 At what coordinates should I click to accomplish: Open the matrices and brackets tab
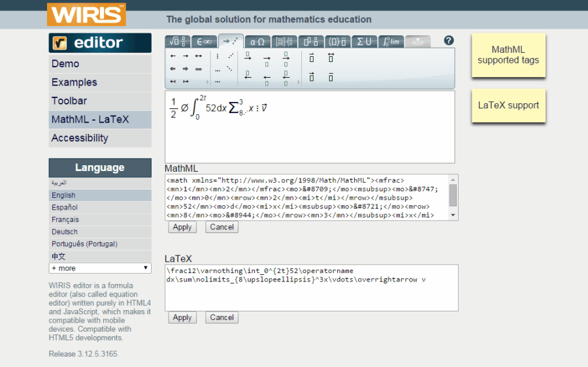284,41
